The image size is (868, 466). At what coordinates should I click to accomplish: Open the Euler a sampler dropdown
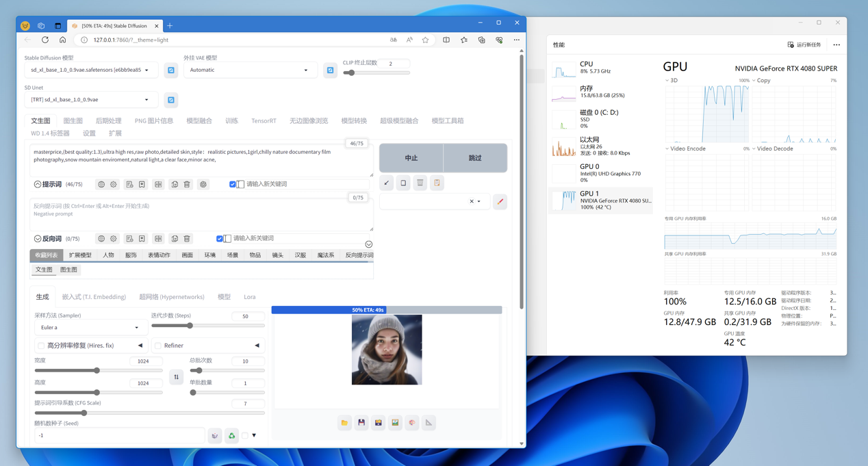[90, 328]
